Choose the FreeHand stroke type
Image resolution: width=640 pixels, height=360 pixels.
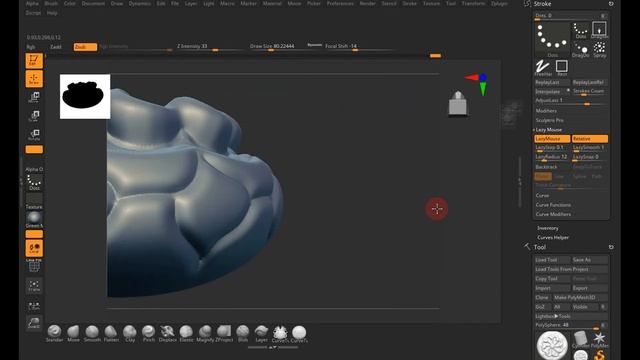click(543, 68)
